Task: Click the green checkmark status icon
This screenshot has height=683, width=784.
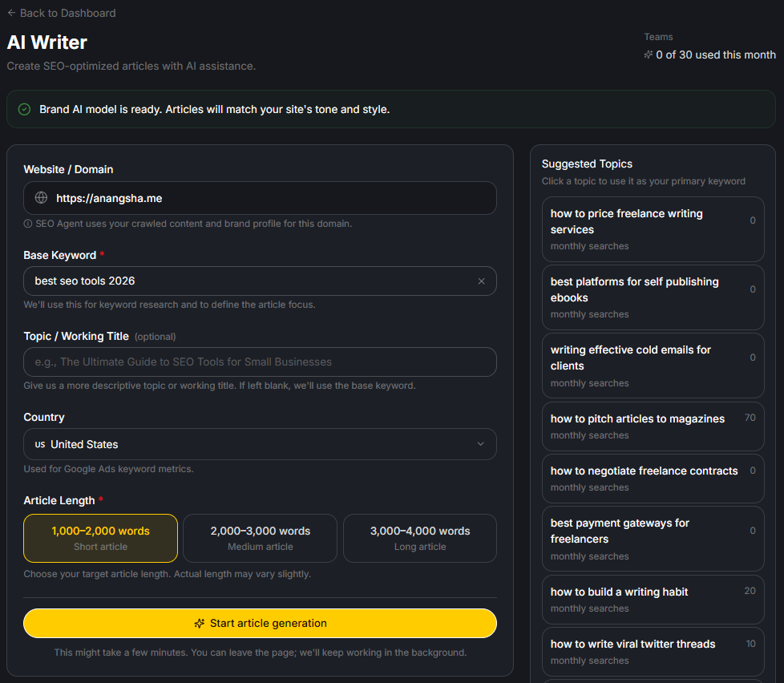Action: [24, 109]
